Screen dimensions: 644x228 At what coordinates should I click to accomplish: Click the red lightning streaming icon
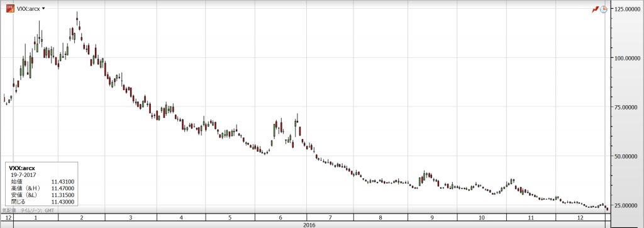[x=595, y=9]
